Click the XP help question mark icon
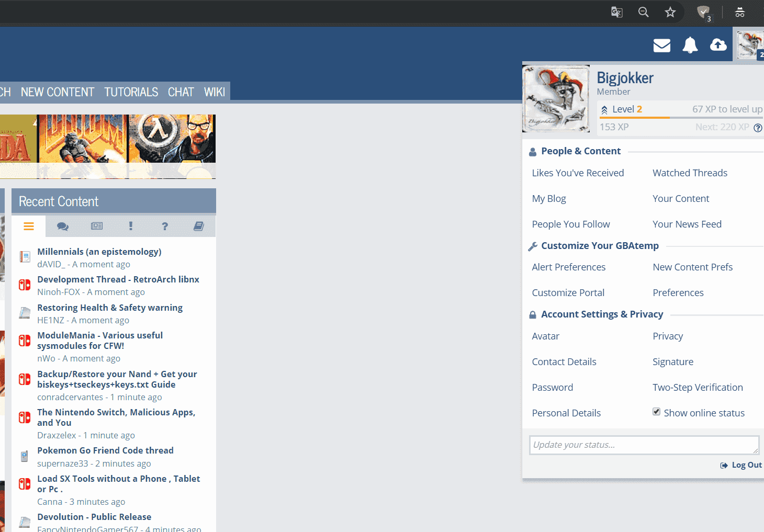This screenshot has height=532, width=764. (758, 128)
